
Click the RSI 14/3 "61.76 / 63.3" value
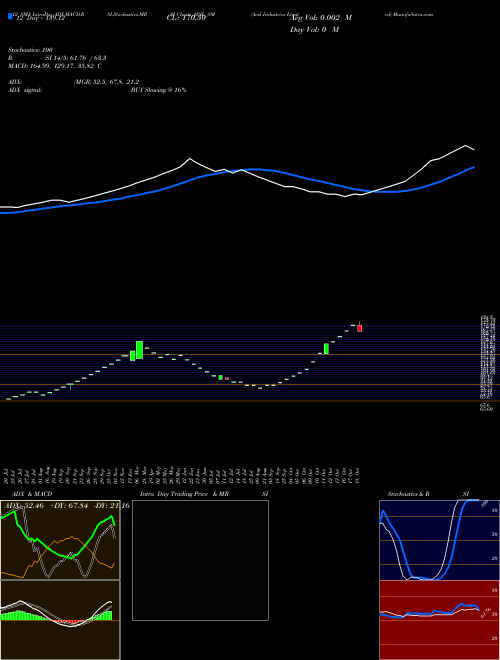coord(87,58)
